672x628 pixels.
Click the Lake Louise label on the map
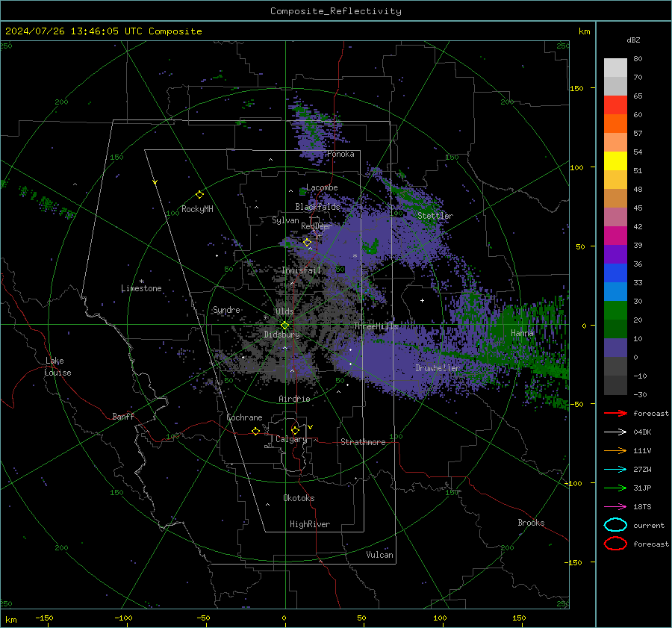pos(57,367)
